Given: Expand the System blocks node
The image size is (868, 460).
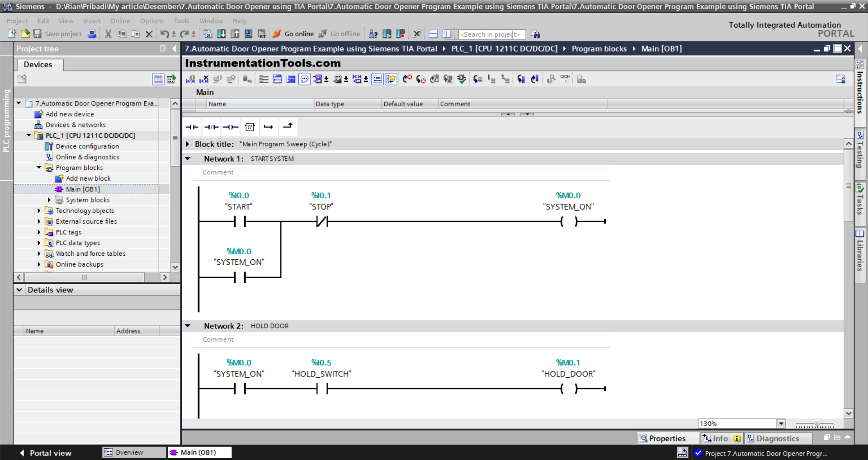Looking at the screenshot, I should pyautogui.click(x=49, y=200).
